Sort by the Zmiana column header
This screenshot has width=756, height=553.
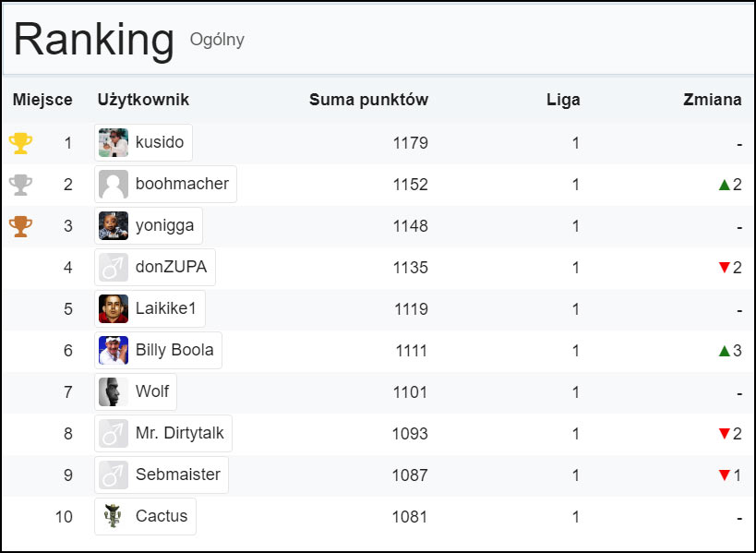tap(712, 100)
